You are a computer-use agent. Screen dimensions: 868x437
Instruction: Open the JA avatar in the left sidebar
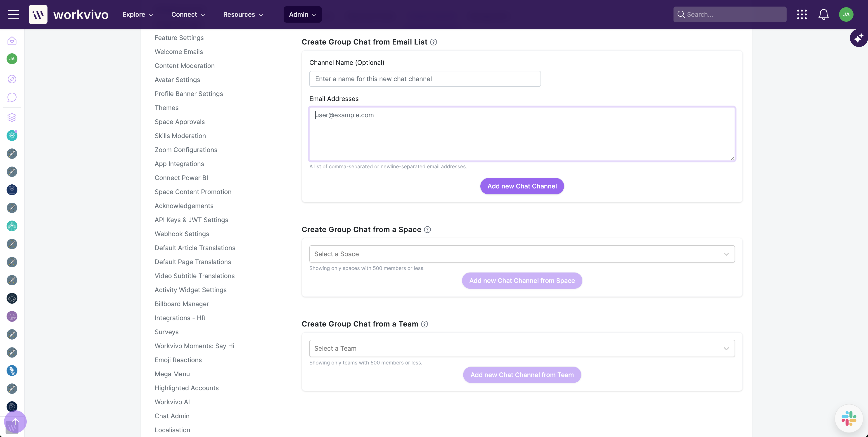point(12,59)
